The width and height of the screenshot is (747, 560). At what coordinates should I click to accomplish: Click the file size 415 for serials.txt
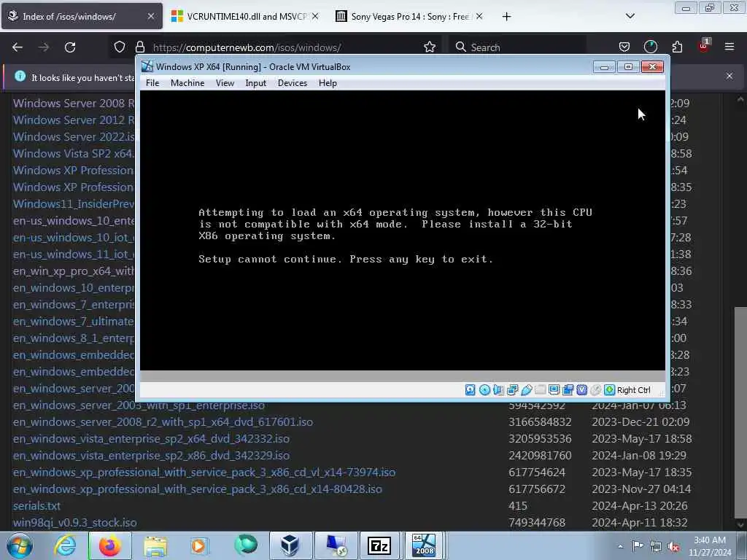click(518, 506)
